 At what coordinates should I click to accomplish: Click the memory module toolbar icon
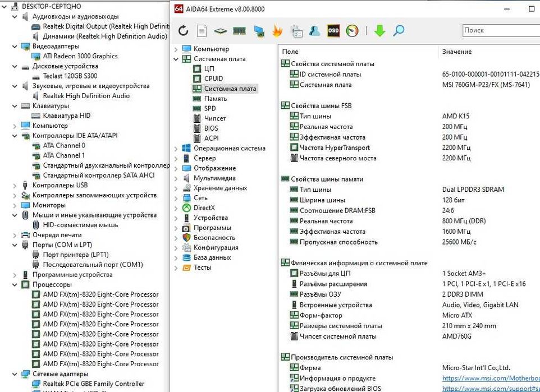click(x=239, y=31)
